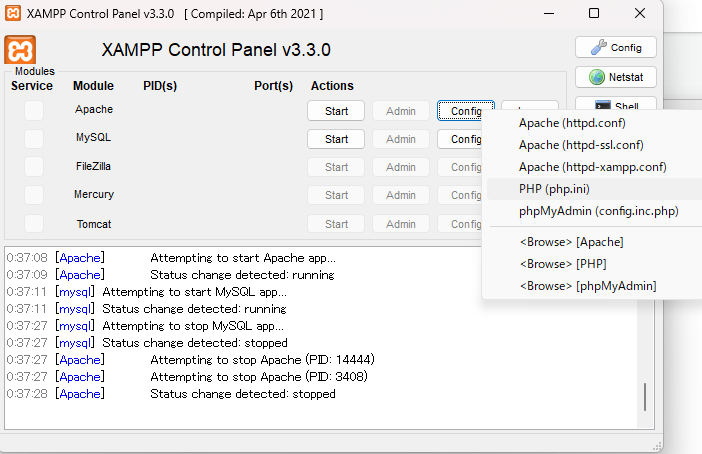Click the MySQL module label
This screenshot has width=702, height=454.
click(x=93, y=137)
